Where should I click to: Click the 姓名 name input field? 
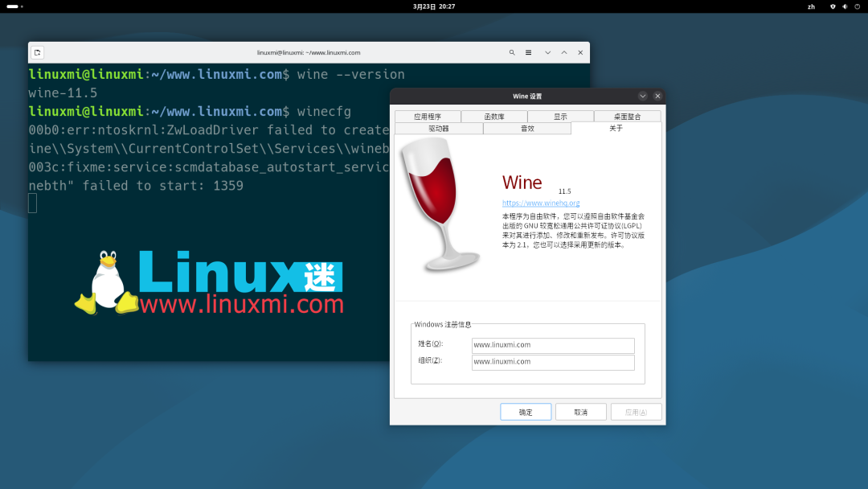pos(552,345)
